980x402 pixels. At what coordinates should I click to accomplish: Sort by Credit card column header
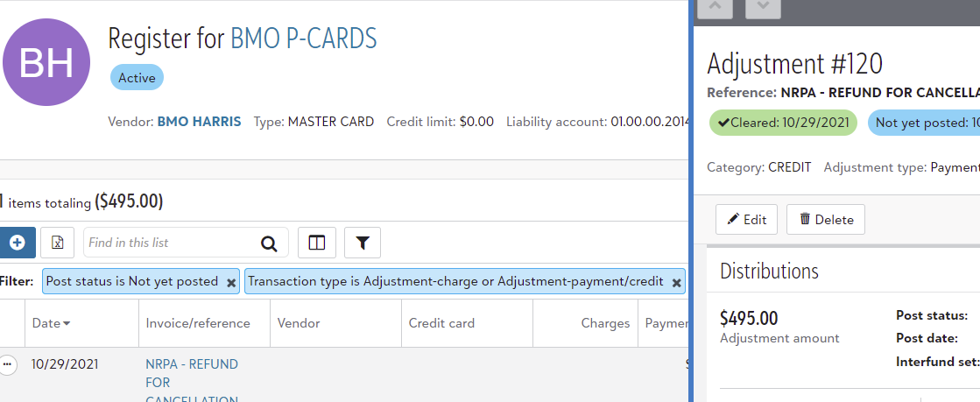coord(441,323)
